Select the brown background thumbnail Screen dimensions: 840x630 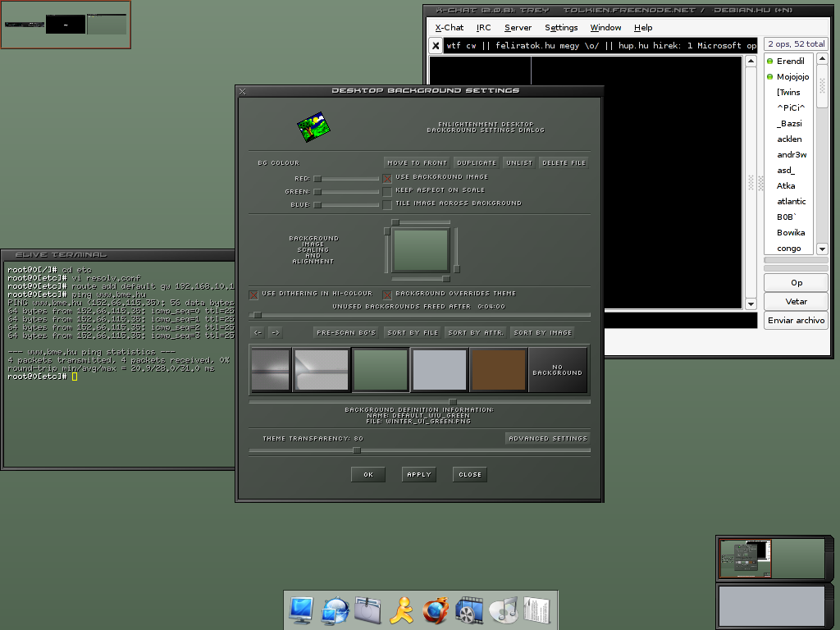pos(498,370)
